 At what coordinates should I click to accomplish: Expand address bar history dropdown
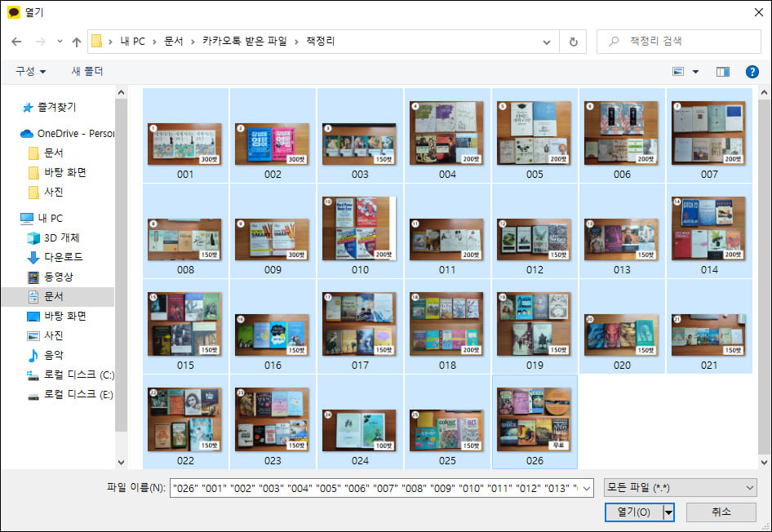pos(547,42)
